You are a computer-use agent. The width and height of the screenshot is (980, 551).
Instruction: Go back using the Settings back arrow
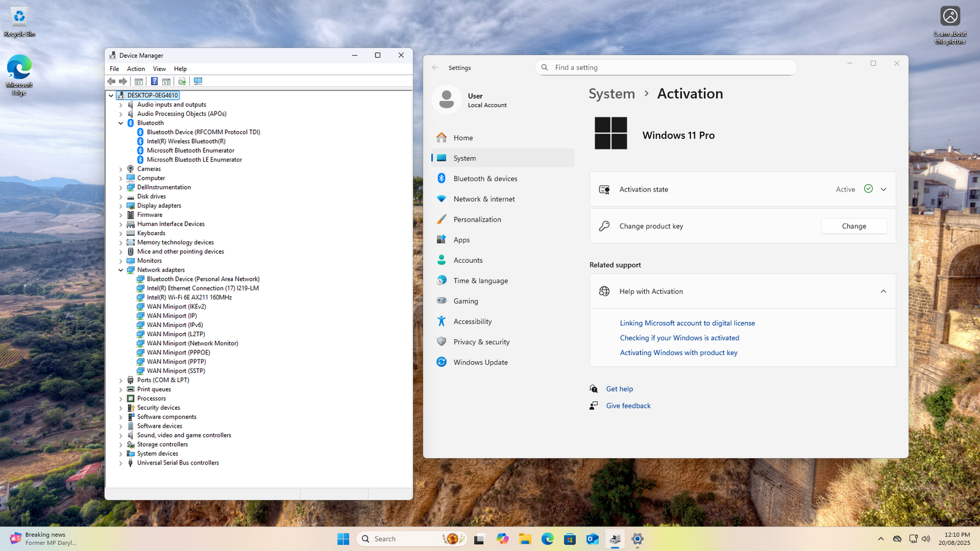click(x=435, y=68)
